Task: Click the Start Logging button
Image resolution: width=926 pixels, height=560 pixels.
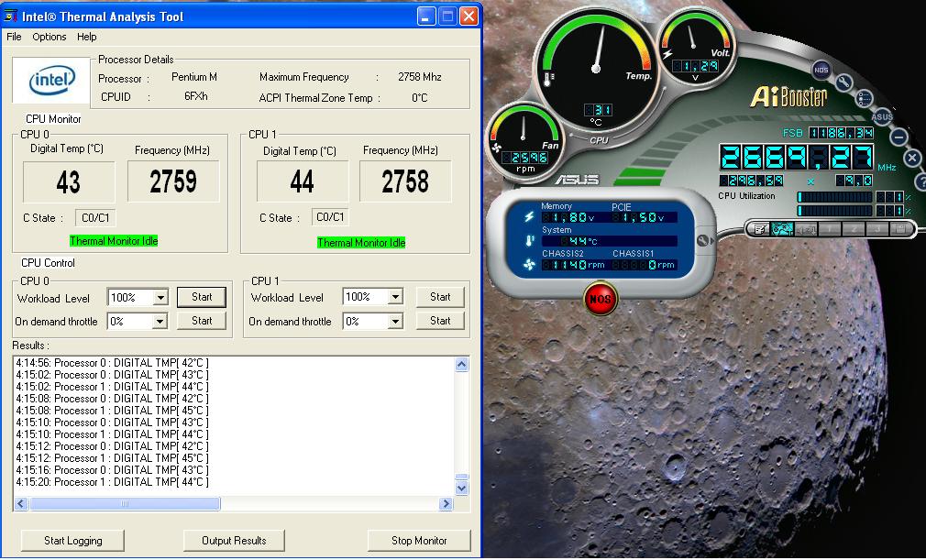Action: coord(72,541)
